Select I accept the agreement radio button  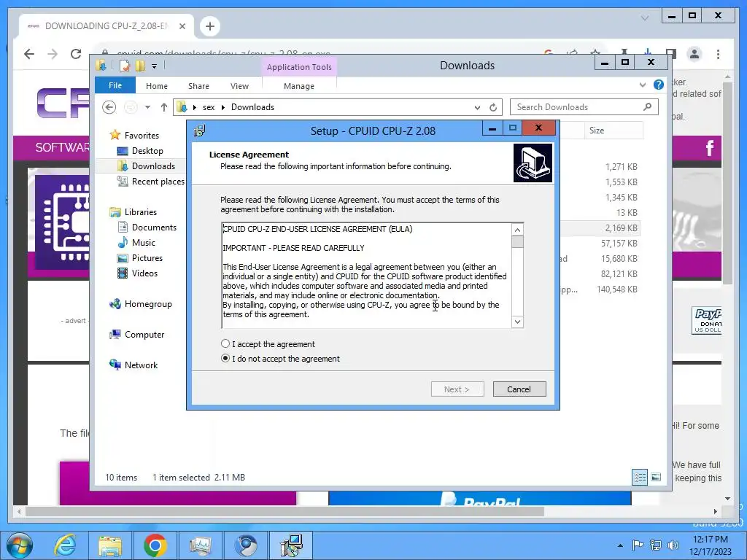coord(225,344)
